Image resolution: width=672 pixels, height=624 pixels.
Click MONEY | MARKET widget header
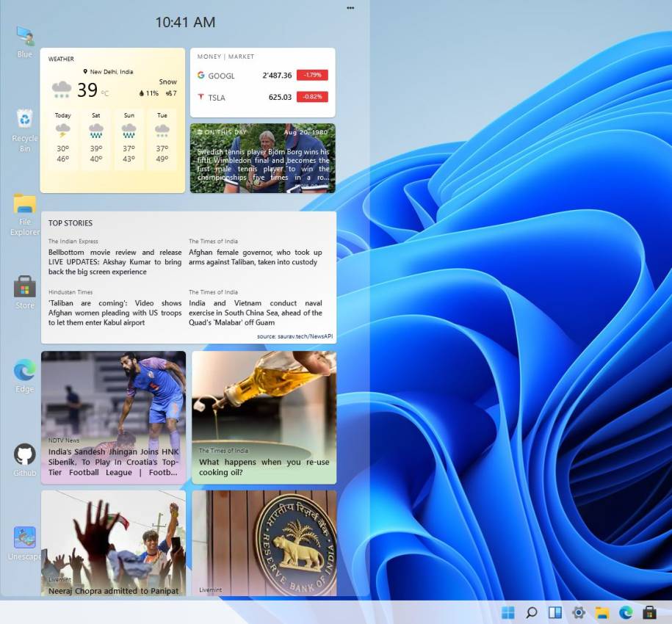225,57
